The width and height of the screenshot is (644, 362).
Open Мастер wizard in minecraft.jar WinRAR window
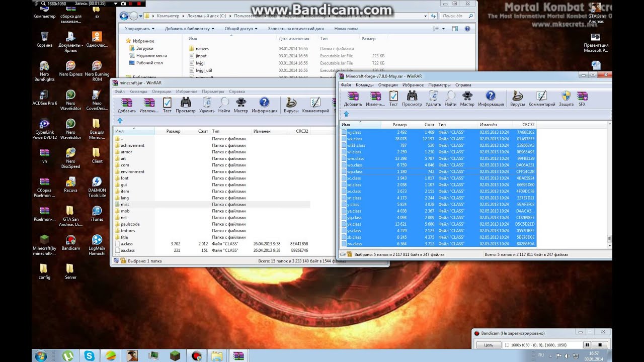[x=240, y=105]
